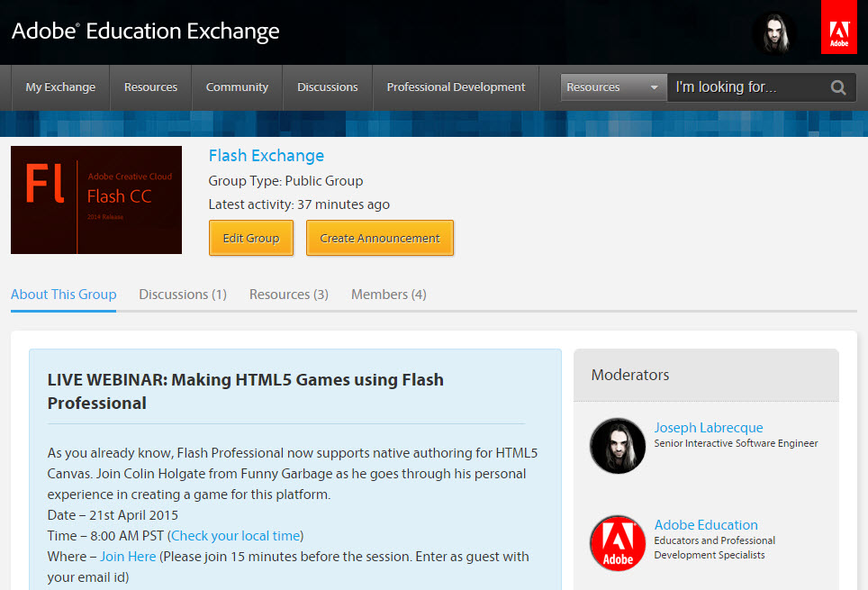Click the Date – 21st April 2015 line

click(x=113, y=515)
